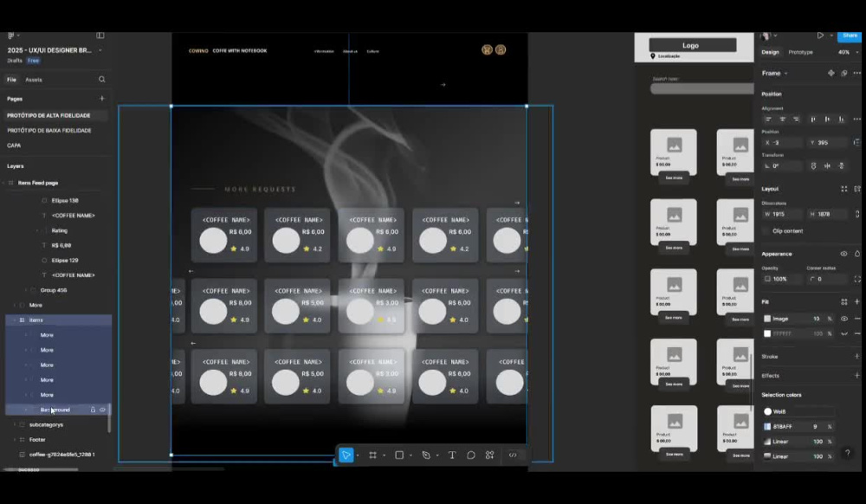Collapse the items layer group
The image size is (866, 504).
point(15,320)
